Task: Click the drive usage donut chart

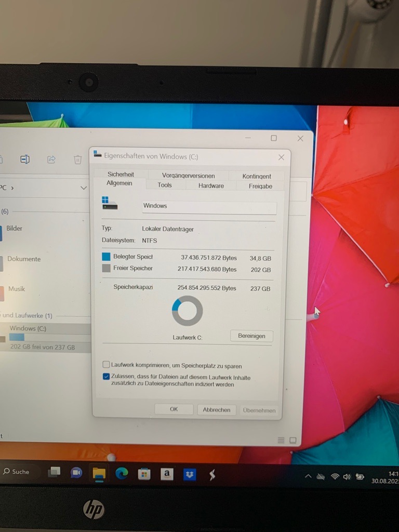Action: (x=187, y=311)
